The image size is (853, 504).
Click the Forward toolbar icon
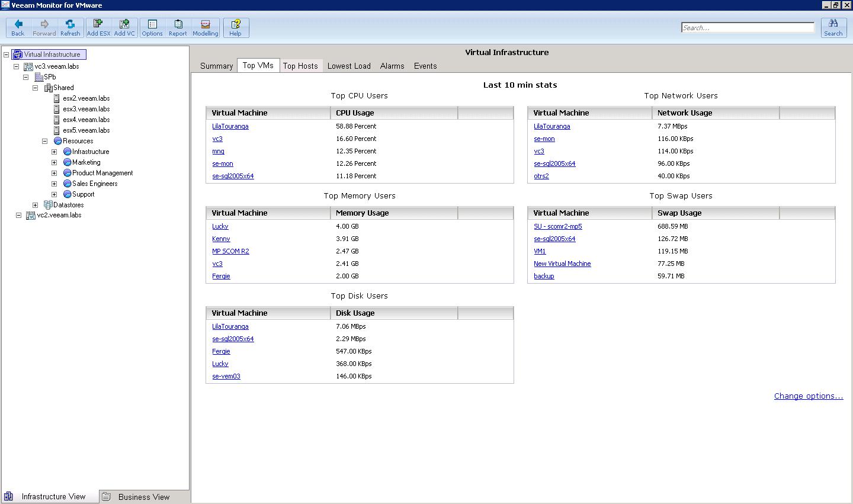pos(44,28)
